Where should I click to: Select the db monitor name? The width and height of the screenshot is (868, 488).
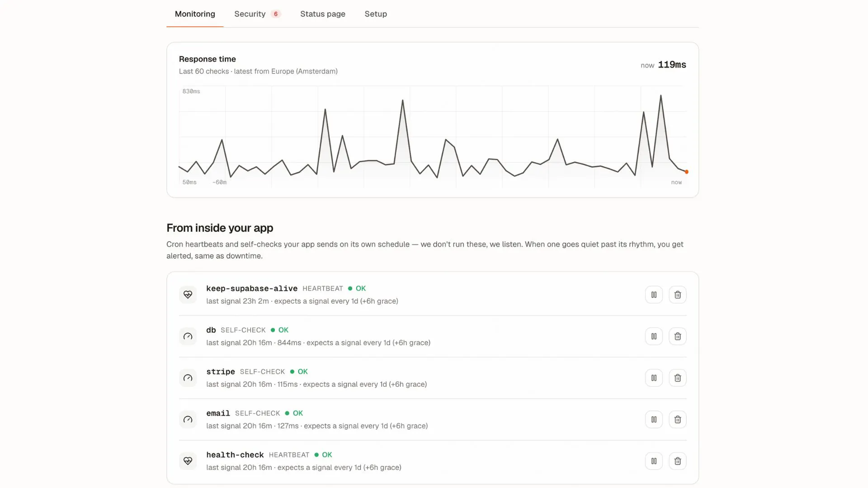click(x=211, y=330)
